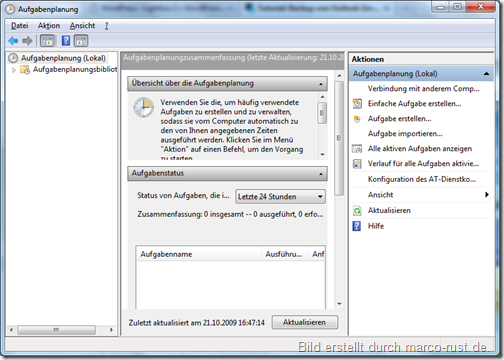Select Aufgabenplanung (Lokal) in the tree
The height and width of the screenshot is (360, 504).
coord(63,58)
